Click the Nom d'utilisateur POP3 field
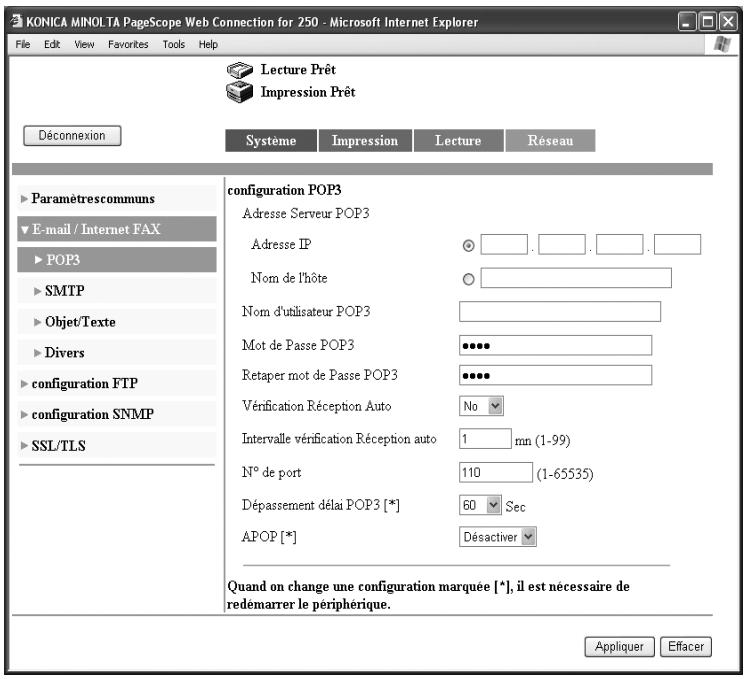Image resolution: width=748 pixels, height=679 pixels. [560, 312]
